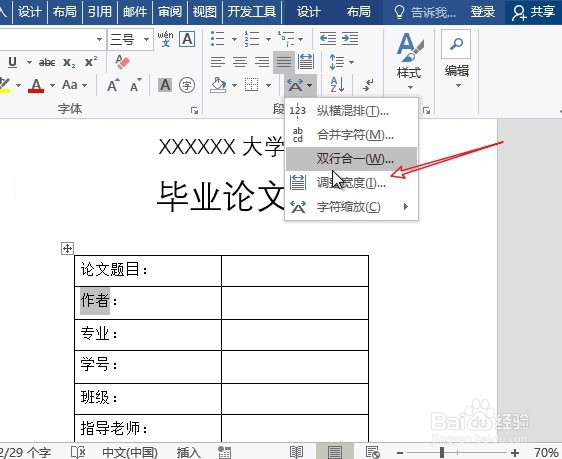The height and width of the screenshot is (459, 562).
Task: Expand highlight color arrow
Action: coord(18,85)
